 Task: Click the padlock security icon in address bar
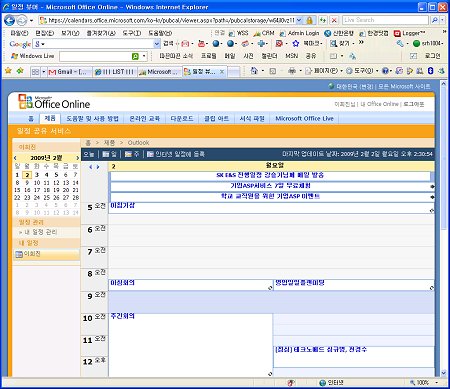coord(309,20)
